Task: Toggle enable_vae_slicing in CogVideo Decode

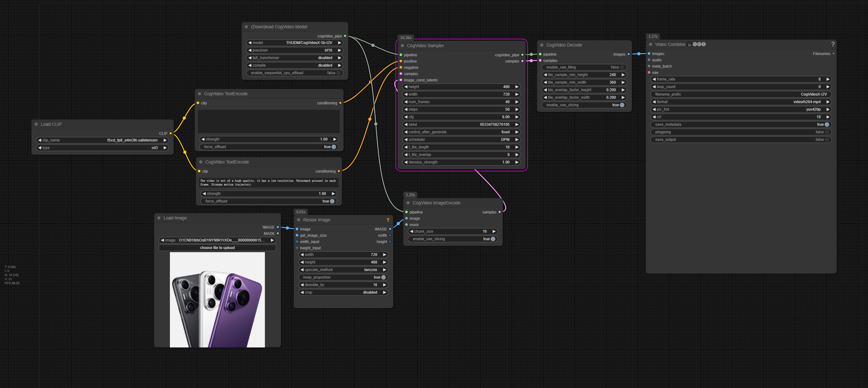Action: pyautogui.click(x=622, y=105)
